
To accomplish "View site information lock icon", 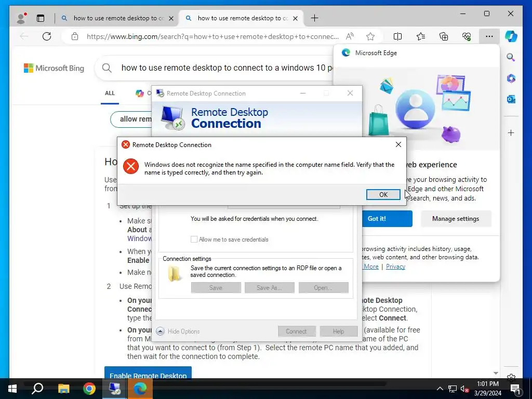I will coord(75,36).
